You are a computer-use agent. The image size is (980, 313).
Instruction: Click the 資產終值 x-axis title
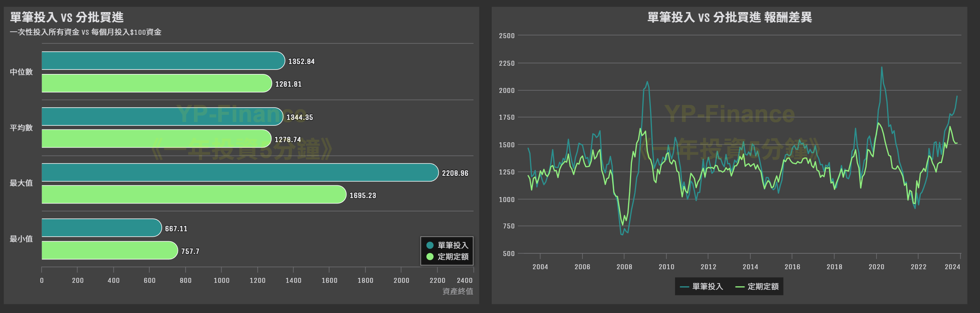458,291
